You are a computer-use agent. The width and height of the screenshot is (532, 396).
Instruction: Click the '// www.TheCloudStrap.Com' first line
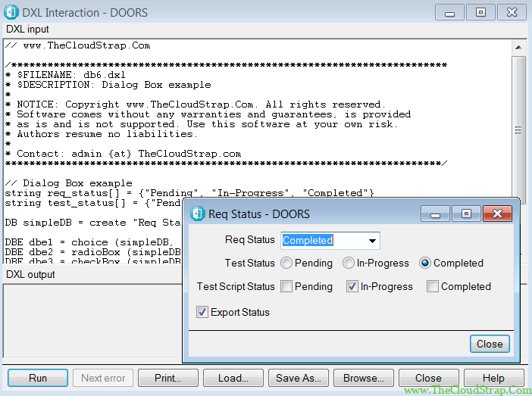(x=77, y=45)
